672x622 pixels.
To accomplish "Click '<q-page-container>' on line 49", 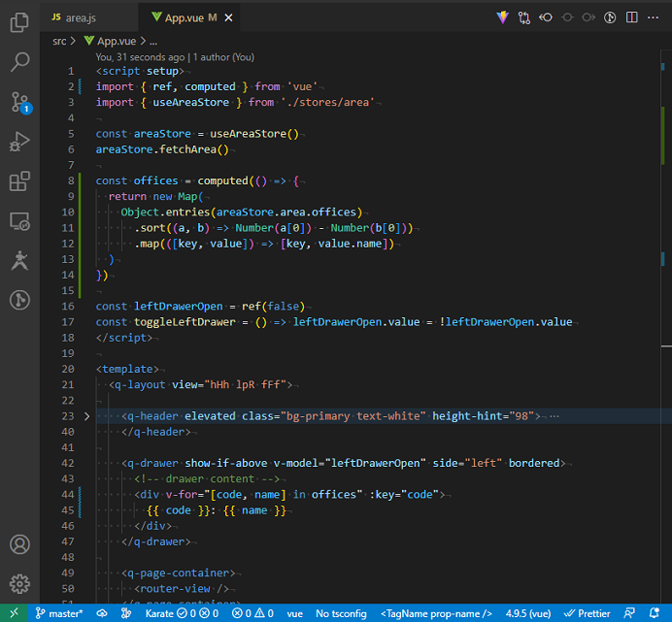I will point(179,573).
